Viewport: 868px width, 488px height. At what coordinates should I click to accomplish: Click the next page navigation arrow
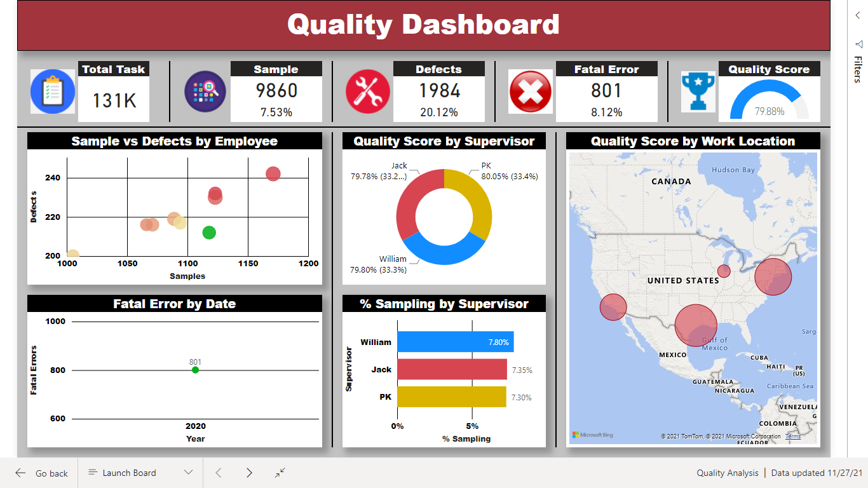pos(248,473)
